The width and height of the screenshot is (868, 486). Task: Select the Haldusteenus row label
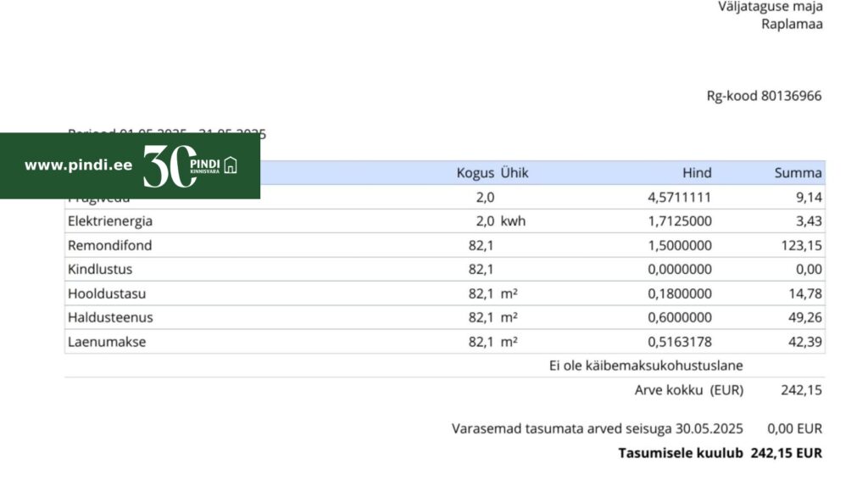[x=110, y=317]
